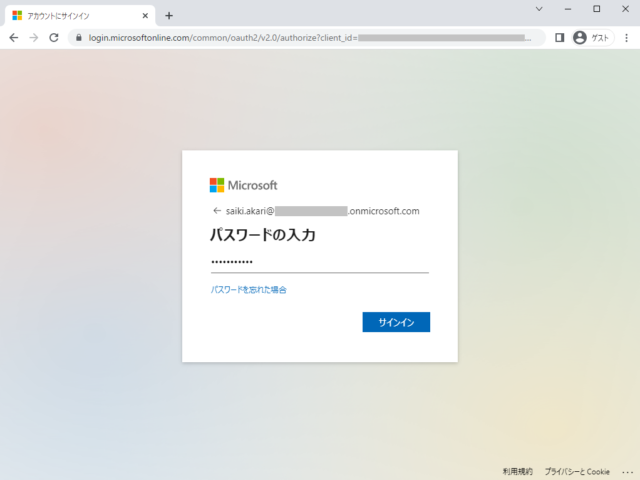Minimize the browser window
640x480 pixels.
point(568,9)
